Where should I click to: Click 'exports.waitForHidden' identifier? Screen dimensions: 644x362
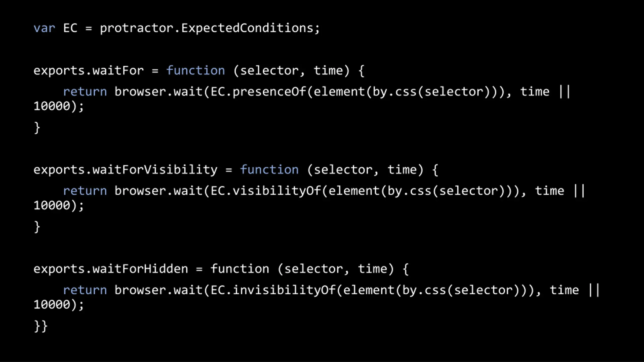(111, 269)
